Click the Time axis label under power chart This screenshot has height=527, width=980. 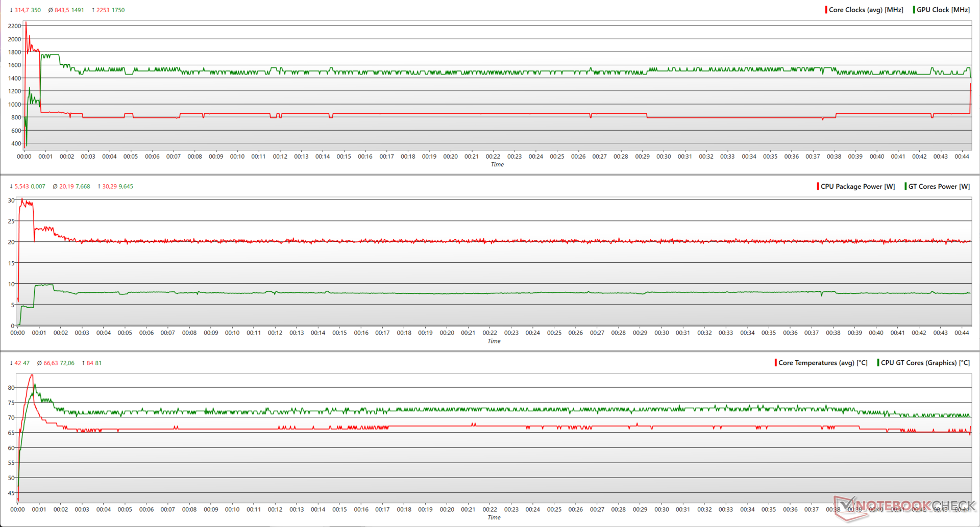point(494,341)
